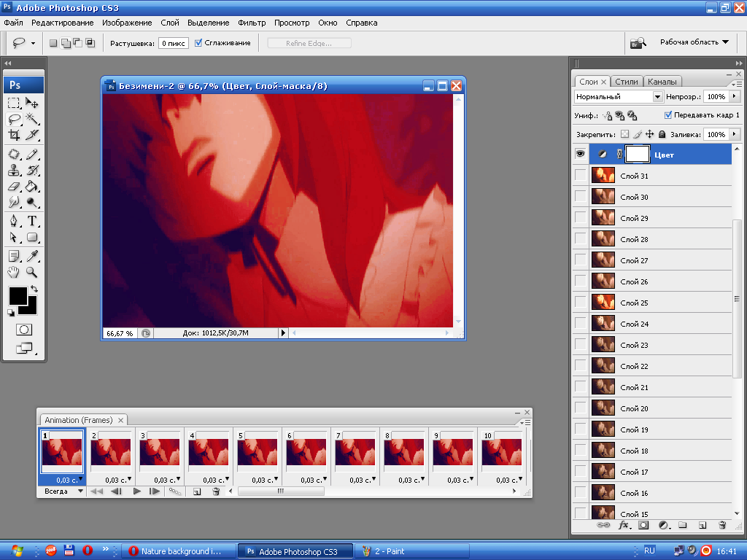Open the Файл menu

pyautogui.click(x=13, y=23)
